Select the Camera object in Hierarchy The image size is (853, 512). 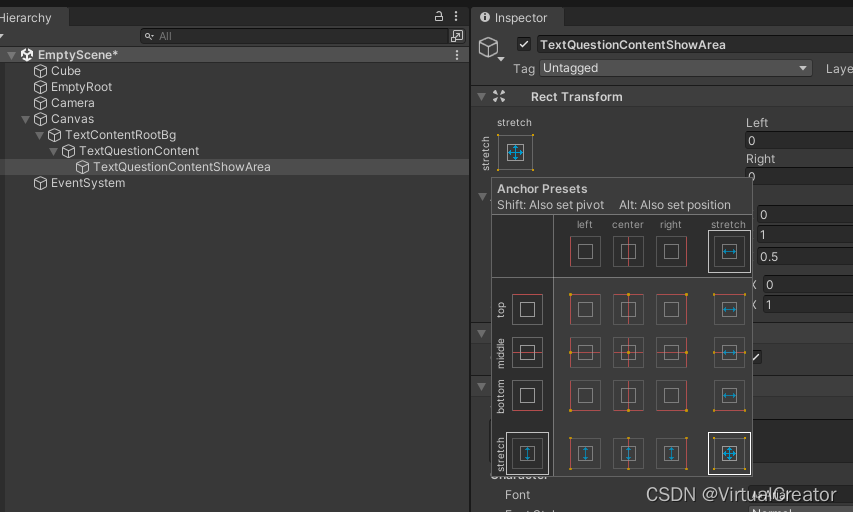coord(72,103)
